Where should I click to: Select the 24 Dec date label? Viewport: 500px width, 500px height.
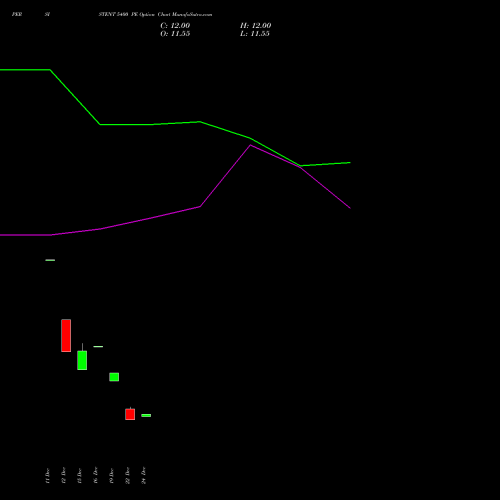coord(143,476)
